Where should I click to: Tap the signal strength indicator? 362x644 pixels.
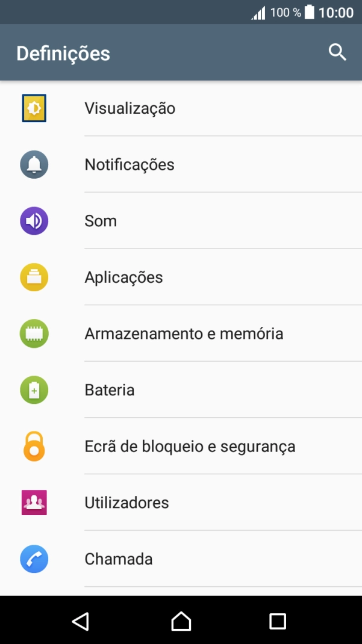(257, 11)
